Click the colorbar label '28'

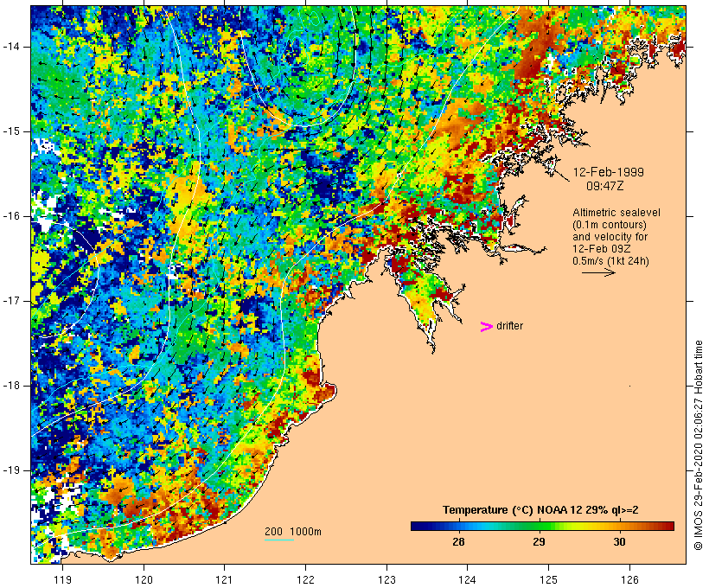pyautogui.click(x=458, y=541)
